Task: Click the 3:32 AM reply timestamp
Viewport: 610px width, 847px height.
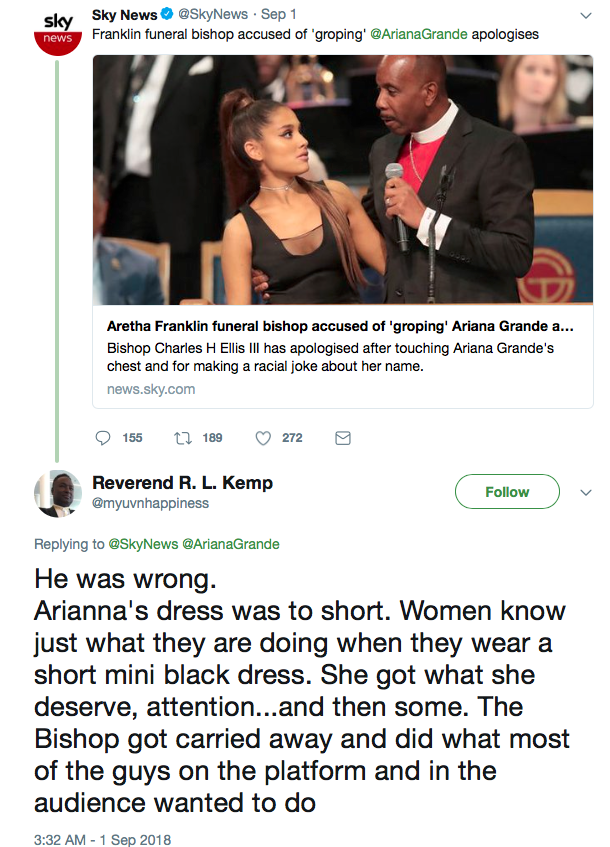Action: [x=102, y=839]
